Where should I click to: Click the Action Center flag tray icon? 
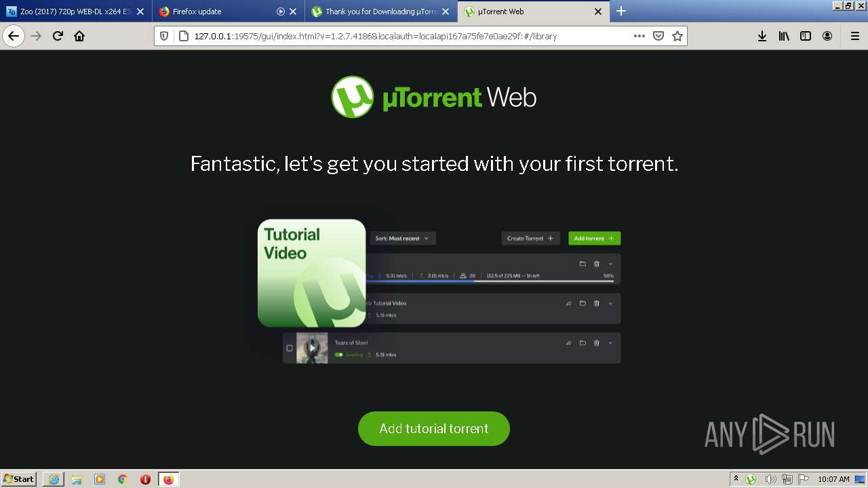[x=804, y=479]
